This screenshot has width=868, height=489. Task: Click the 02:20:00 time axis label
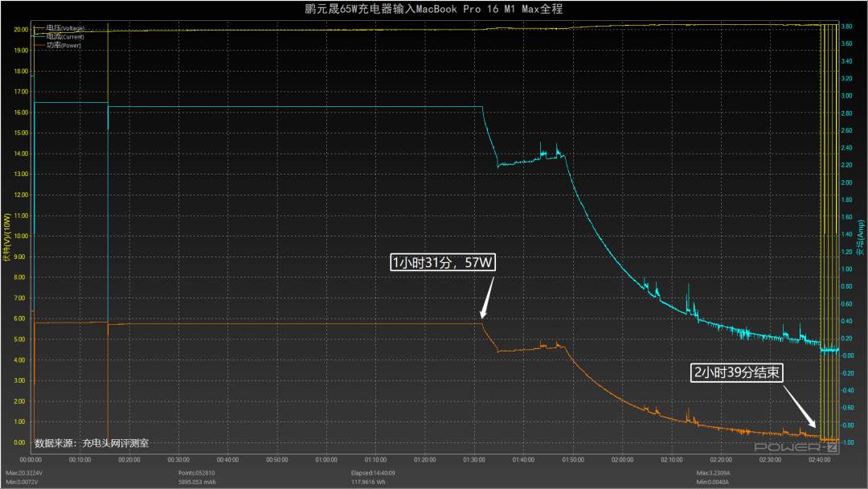pyautogui.click(x=721, y=460)
